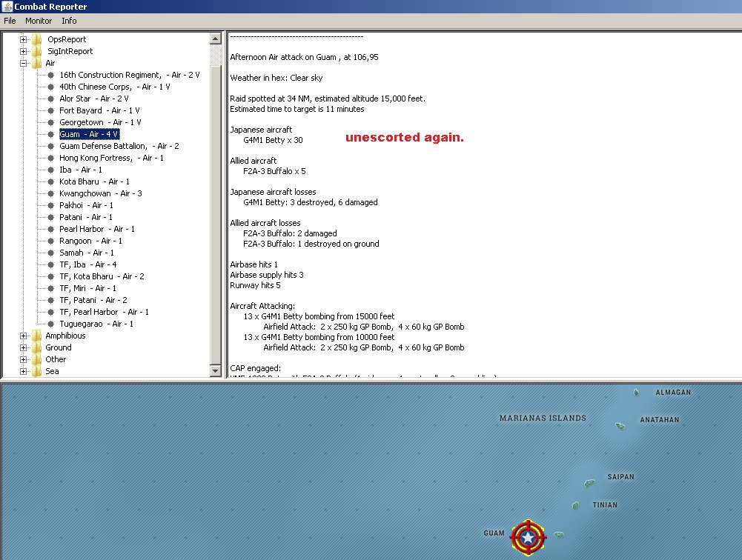Image resolution: width=742 pixels, height=560 pixels.
Task: Click the 'Afternoon Air attack on Guam' line
Action: coord(304,57)
